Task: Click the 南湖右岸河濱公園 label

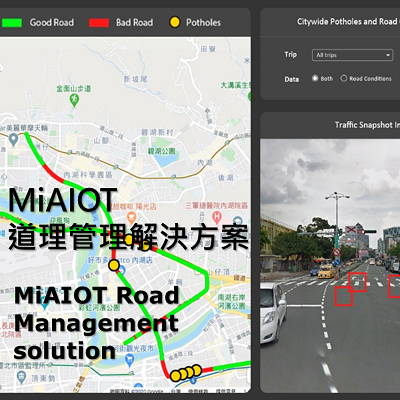Action: click(232, 301)
